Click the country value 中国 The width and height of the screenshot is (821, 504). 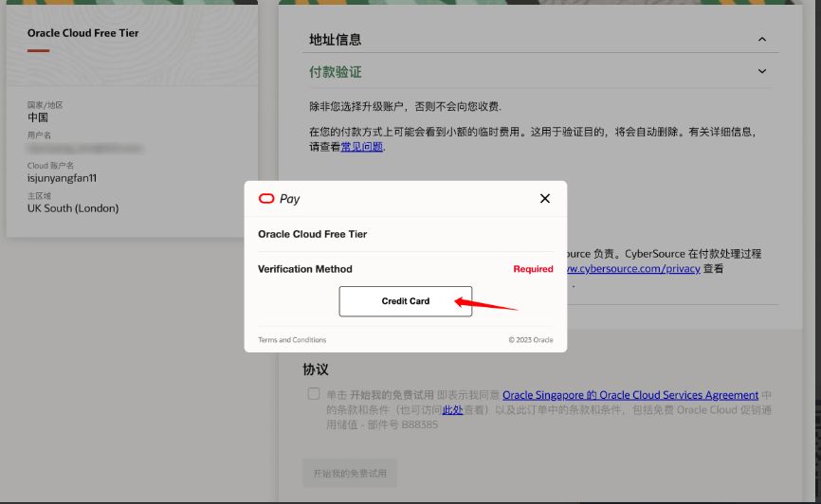coord(38,117)
